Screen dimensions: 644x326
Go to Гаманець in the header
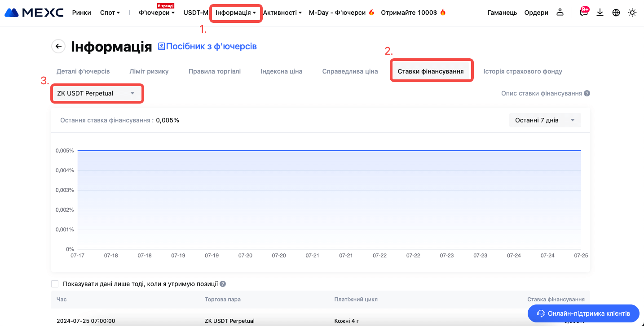click(x=502, y=13)
